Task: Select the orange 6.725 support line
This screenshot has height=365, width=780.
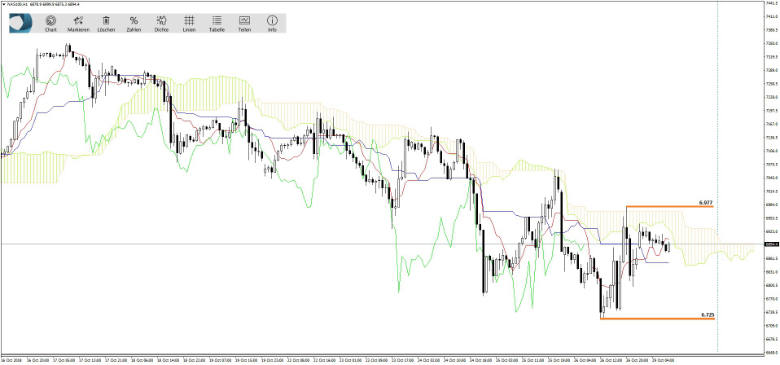Action: 657,318
